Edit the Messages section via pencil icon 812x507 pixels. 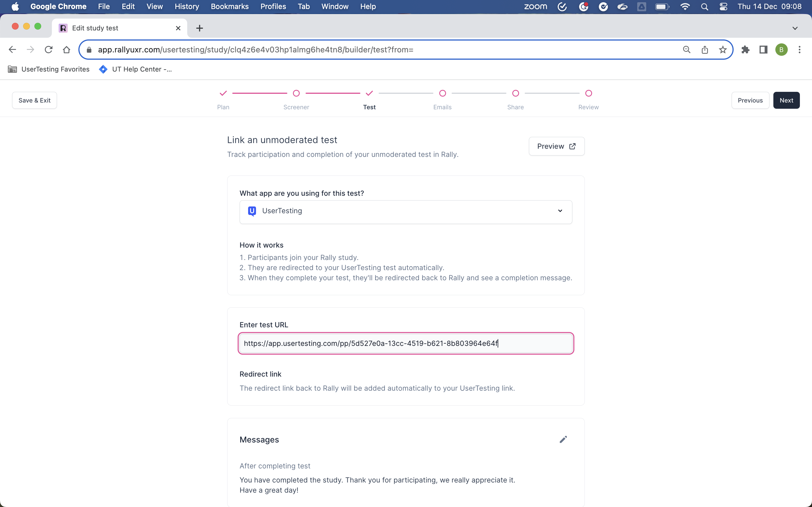tap(563, 439)
